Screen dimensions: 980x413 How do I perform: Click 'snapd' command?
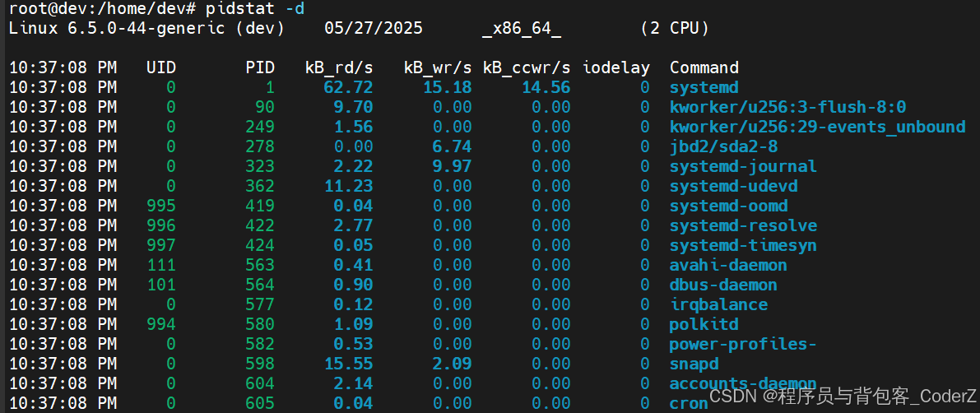tap(694, 364)
